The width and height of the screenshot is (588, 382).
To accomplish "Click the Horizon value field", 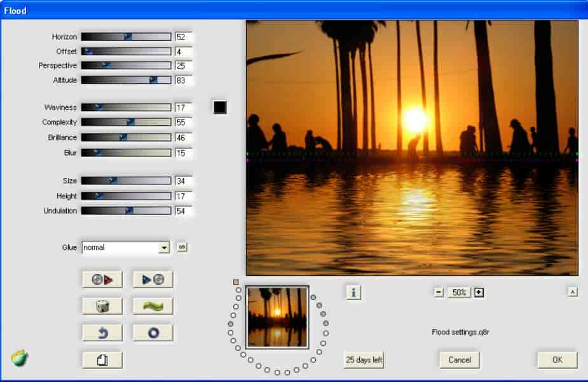I will pos(184,37).
